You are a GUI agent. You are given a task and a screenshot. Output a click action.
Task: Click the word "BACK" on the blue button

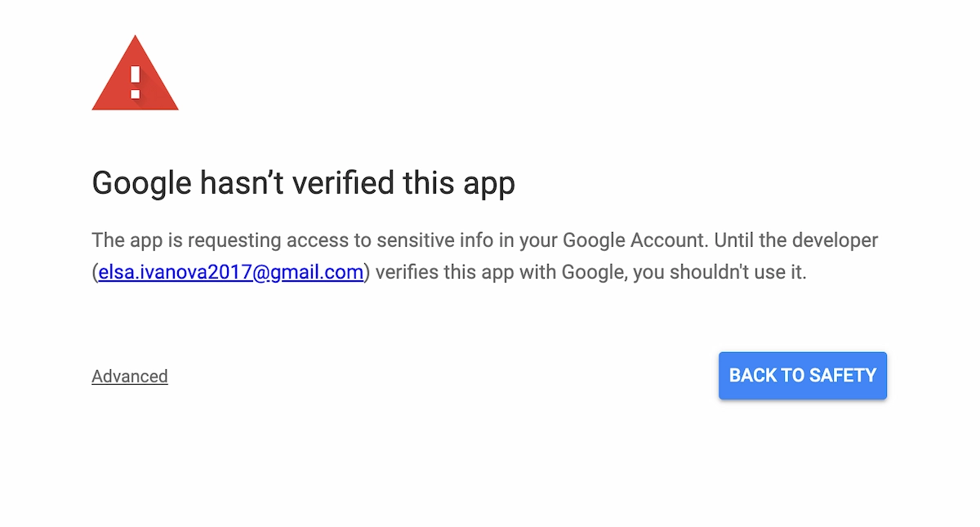pyautogui.click(x=753, y=376)
